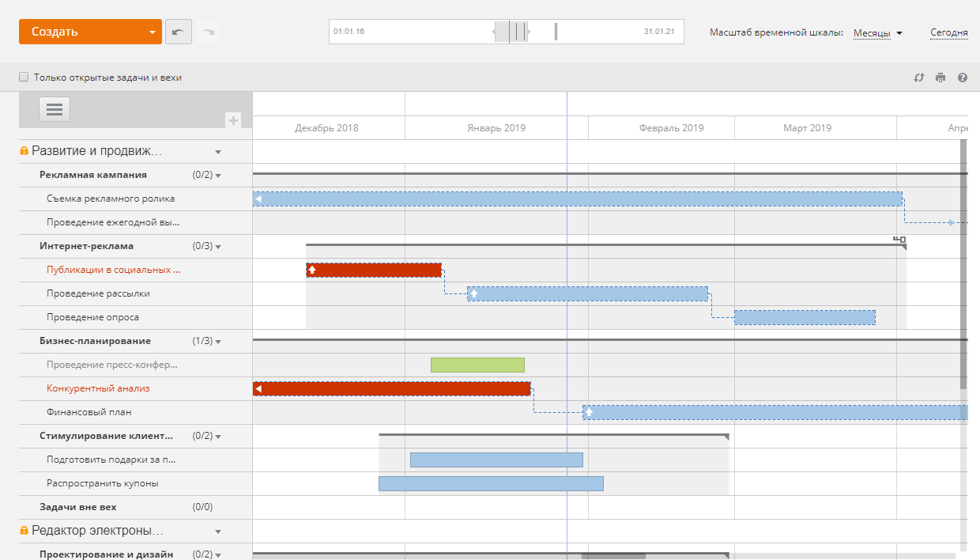Click the Декабрь 2018 month header
The height and width of the screenshot is (560, 980).
pos(326,128)
